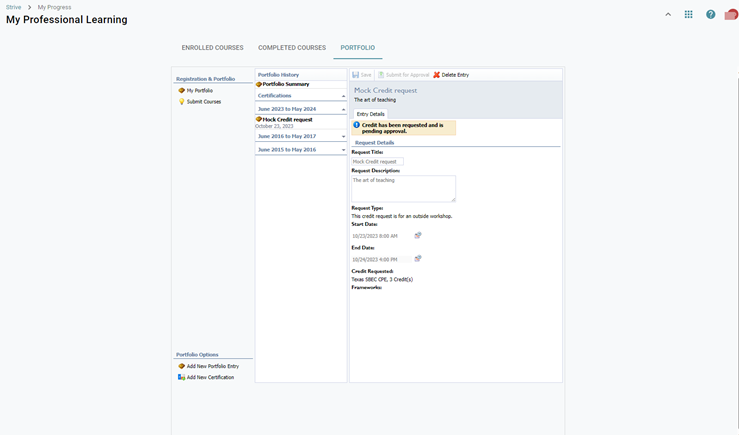Click the Delete Entry red X icon
This screenshot has height=435, width=739.
pos(437,75)
